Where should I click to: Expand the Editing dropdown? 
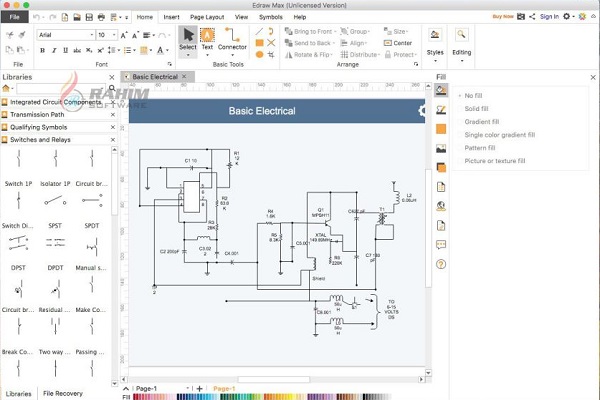461,52
